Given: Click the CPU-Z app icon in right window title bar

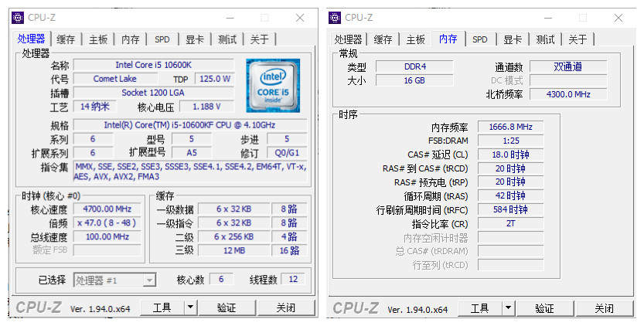Looking at the screenshot, I should [x=335, y=18].
